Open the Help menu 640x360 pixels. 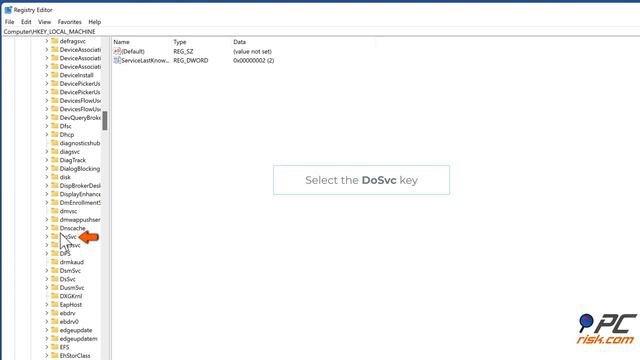95,22
